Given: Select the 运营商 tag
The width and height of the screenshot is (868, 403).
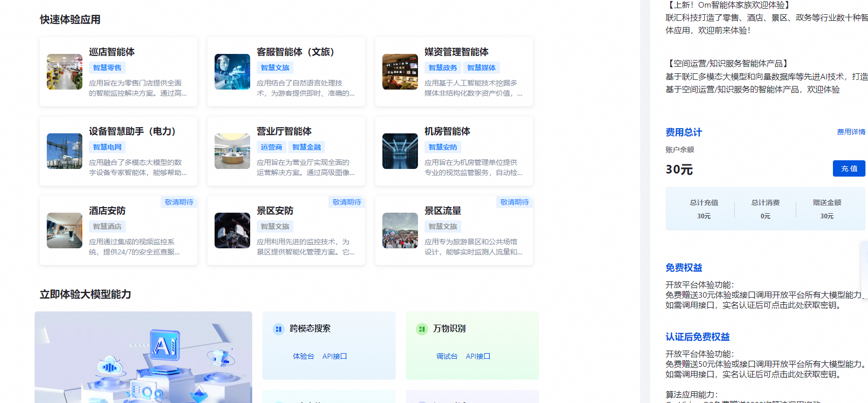Looking at the screenshot, I should click(272, 147).
